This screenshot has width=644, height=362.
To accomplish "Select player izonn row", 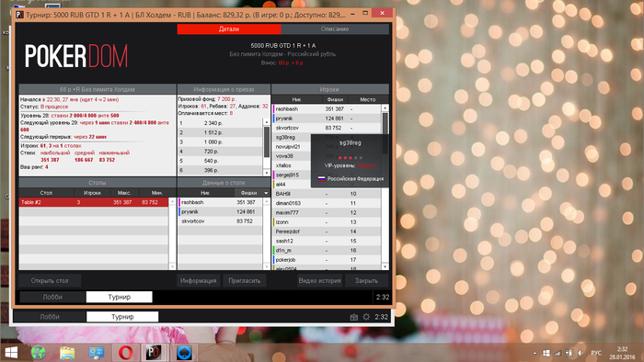I will [327, 222].
